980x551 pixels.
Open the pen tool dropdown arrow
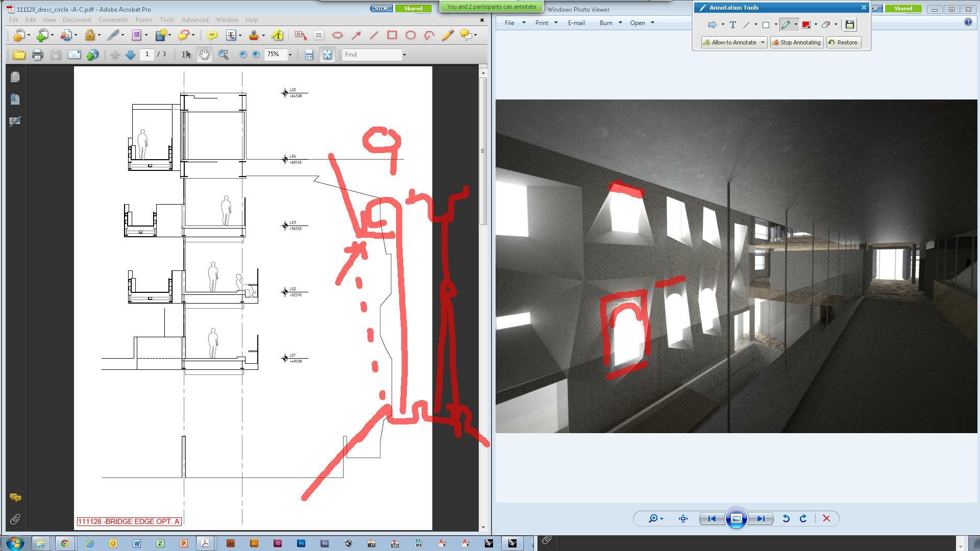[795, 24]
